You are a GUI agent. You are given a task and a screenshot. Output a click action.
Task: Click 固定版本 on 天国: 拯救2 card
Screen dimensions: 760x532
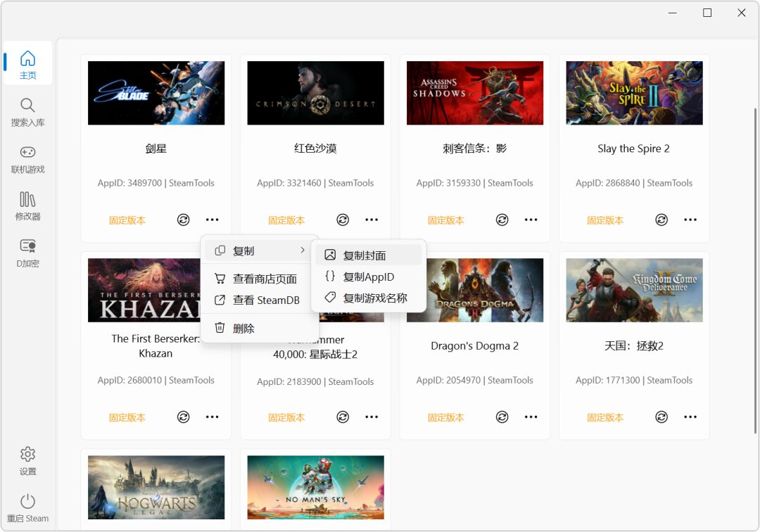605,418
